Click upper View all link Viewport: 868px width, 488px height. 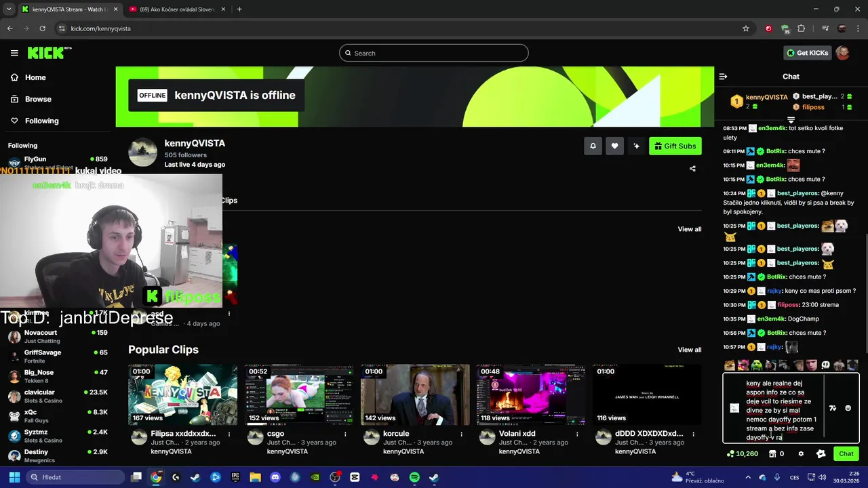(689, 229)
